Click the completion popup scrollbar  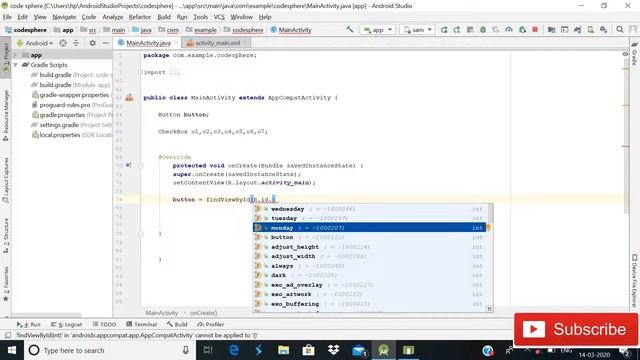pyautogui.click(x=490, y=214)
